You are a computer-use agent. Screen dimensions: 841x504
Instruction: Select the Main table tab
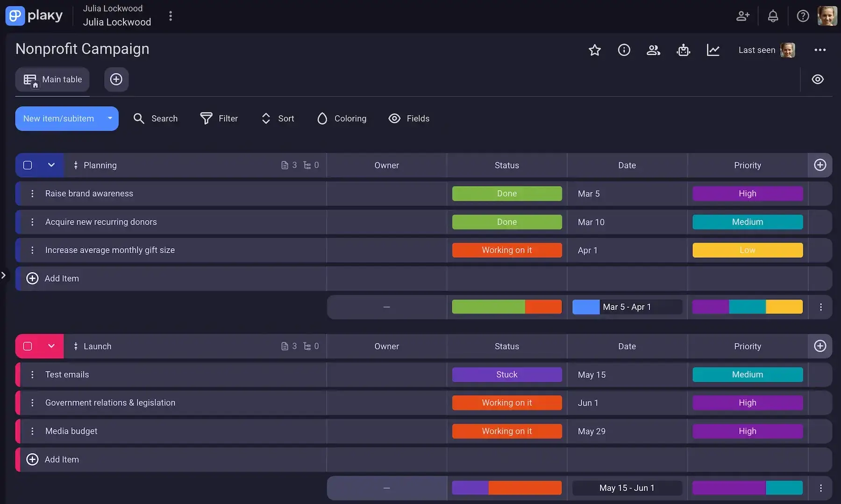(53, 79)
